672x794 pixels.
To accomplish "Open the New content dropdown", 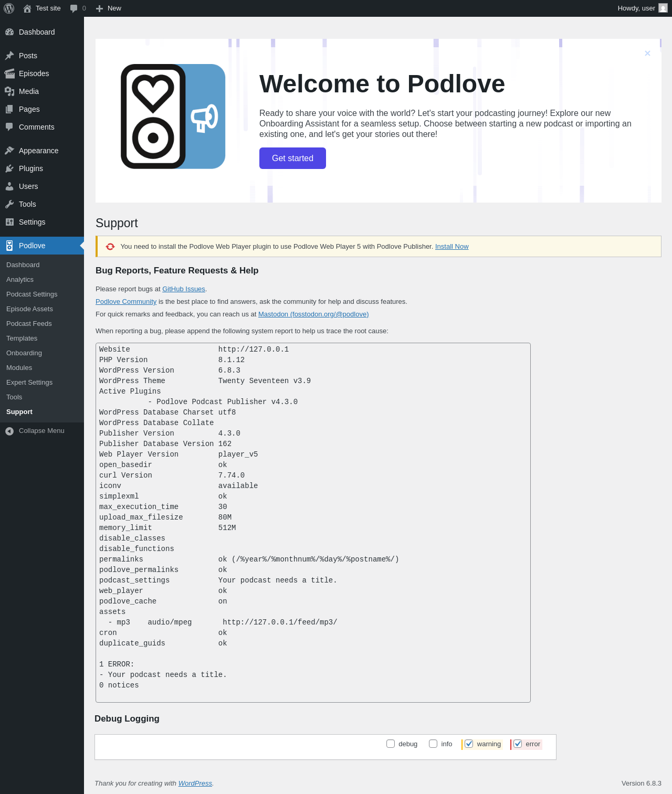I will [109, 8].
